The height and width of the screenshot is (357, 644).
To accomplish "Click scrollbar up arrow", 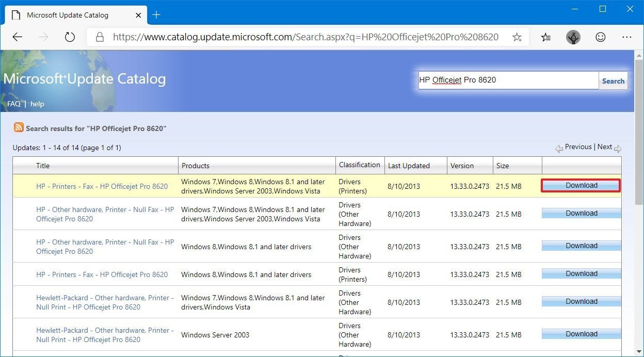I will tap(639, 55).
